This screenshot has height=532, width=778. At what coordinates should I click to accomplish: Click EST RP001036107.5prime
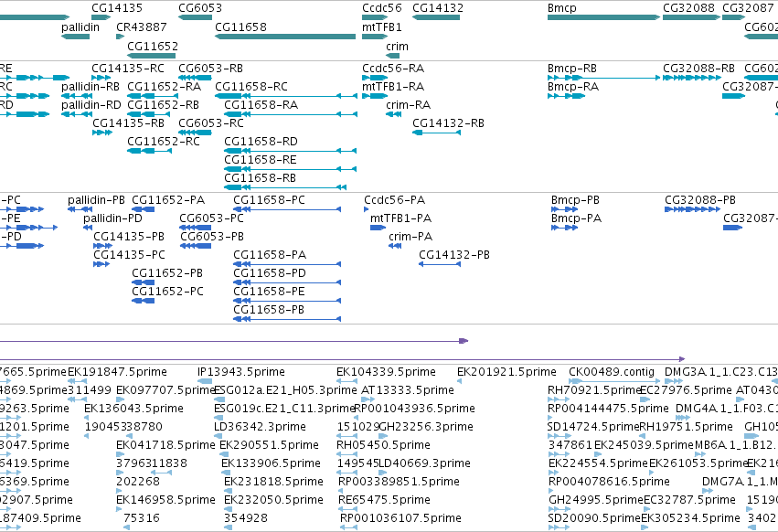point(401,518)
